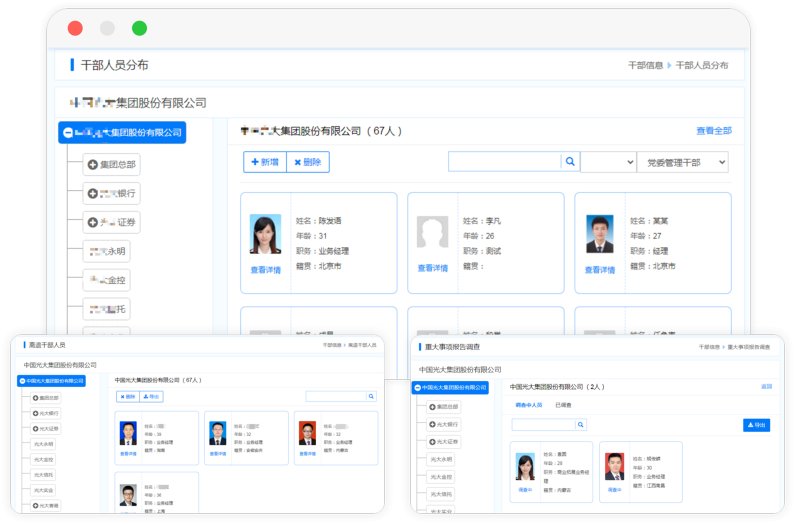The width and height of the screenshot is (795, 524).
Task: Expand 集团总部 node in 离退干部人员 window
Action: coord(35,398)
